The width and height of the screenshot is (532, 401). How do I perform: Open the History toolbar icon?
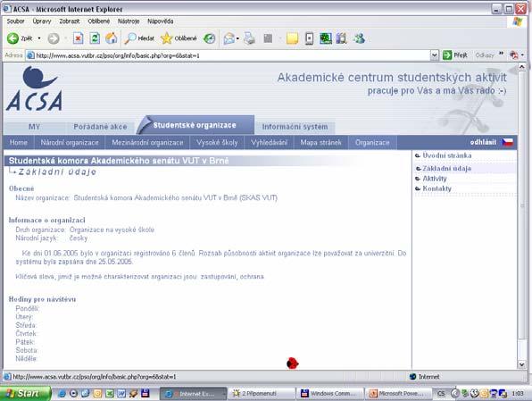[210, 38]
